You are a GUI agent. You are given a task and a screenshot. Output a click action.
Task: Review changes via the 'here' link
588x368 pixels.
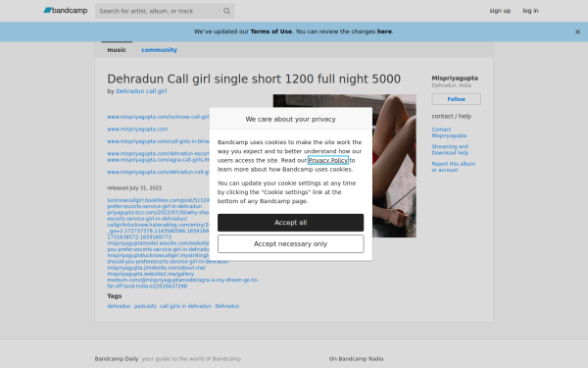click(x=384, y=31)
